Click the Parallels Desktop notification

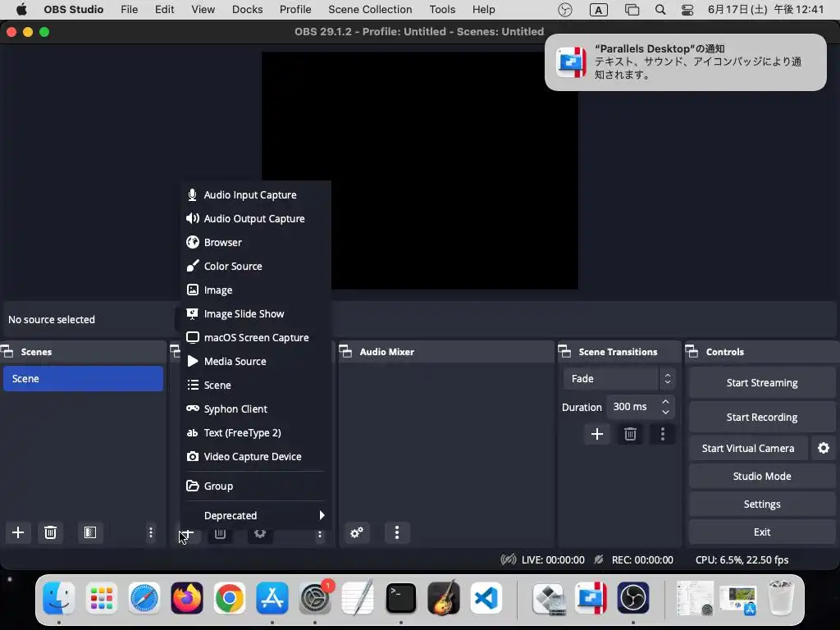685,62
